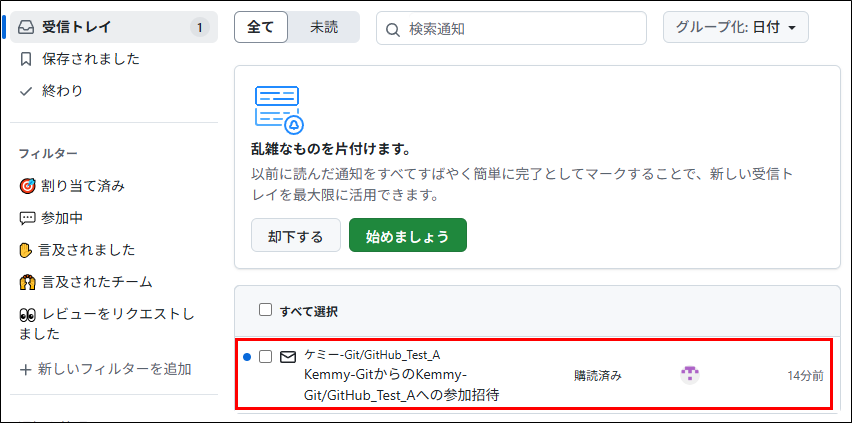The width and height of the screenshot is (852, 423).
Task: Select the 言及されたチーム filter
Action: click(86, 282)
